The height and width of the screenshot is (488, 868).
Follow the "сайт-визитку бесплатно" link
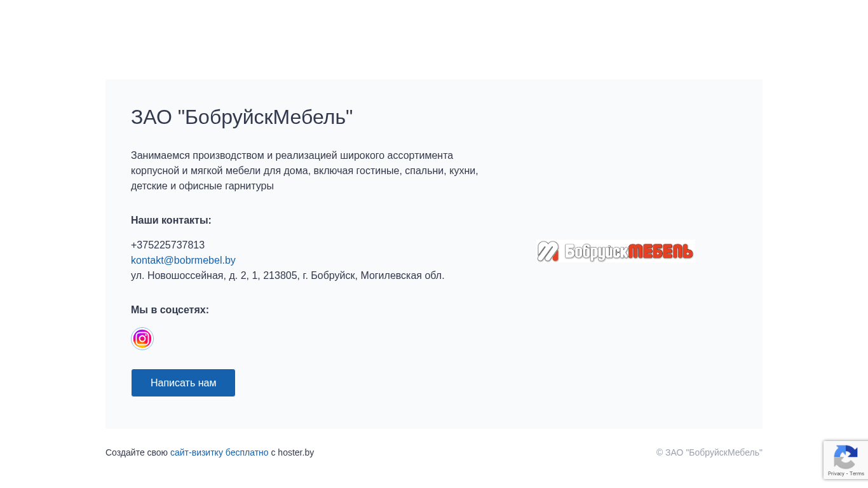[x=219, y=452]
